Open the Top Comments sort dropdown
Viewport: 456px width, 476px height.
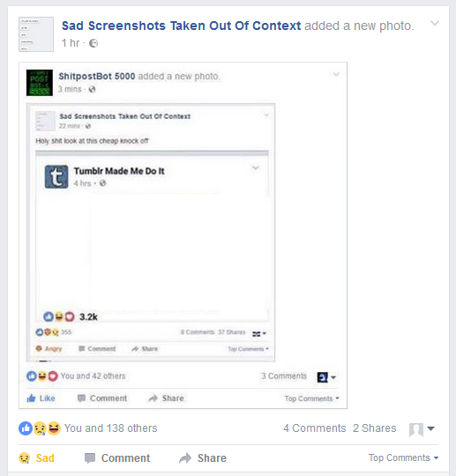403,457
